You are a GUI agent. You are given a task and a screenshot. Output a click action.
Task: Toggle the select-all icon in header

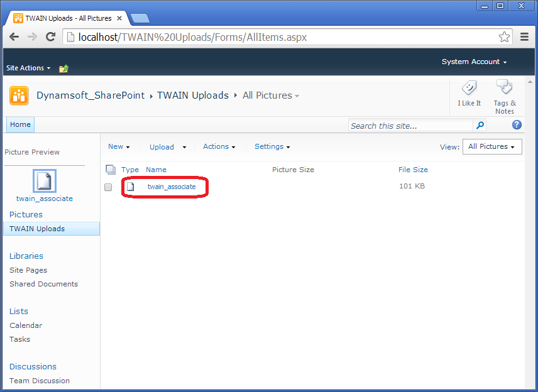click(x=111, y=170)
